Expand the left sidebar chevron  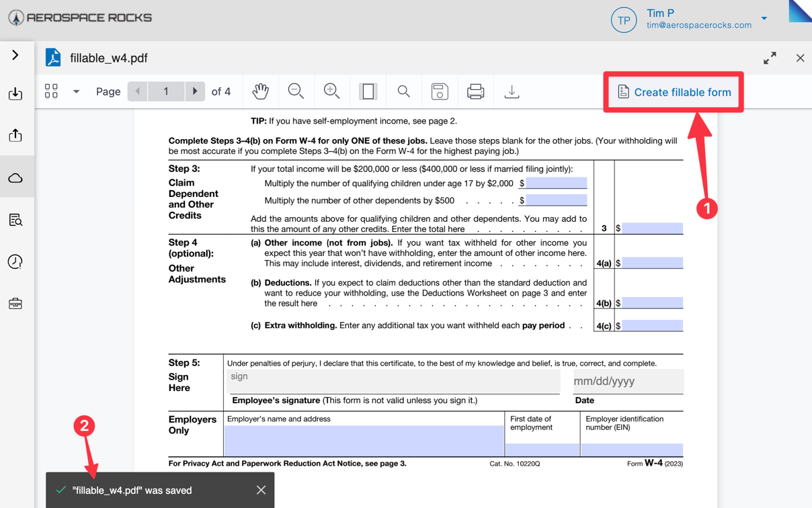[x=15, y=55]
